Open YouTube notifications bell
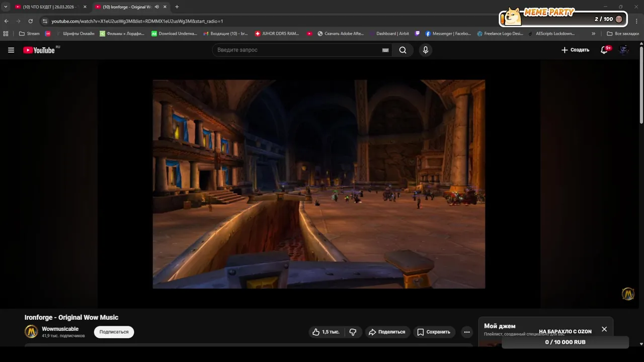644x362 pixels. click(x=605, y=50)
